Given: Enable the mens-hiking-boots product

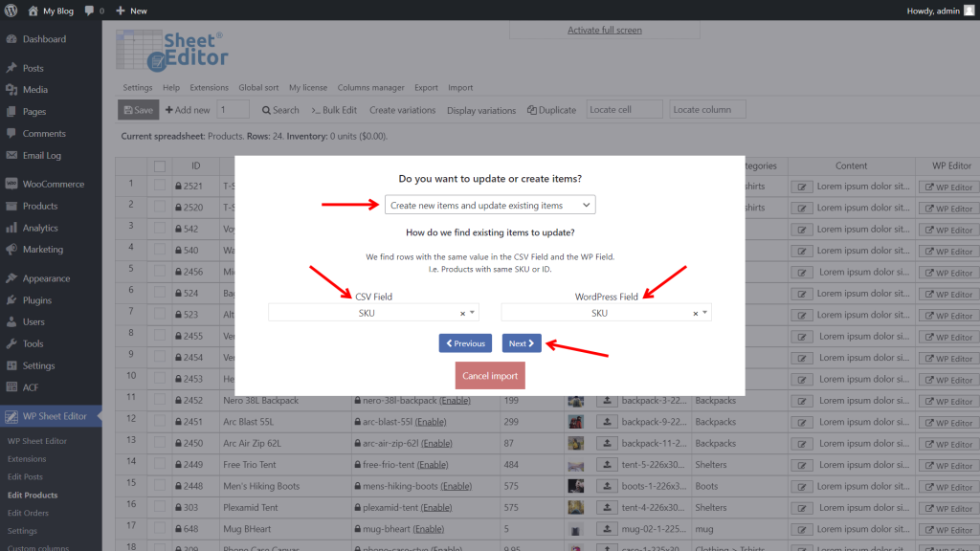Looking at the screenshot, I should coord(457,487).
